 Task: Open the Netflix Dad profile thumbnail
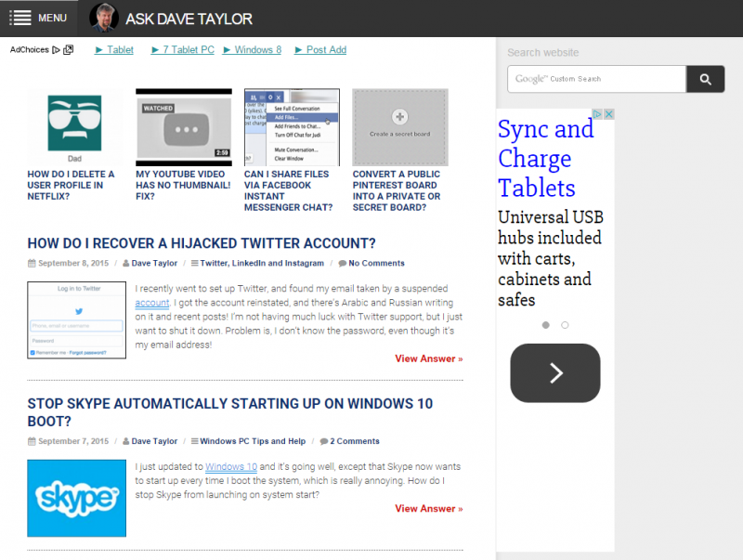click(74, 127)
